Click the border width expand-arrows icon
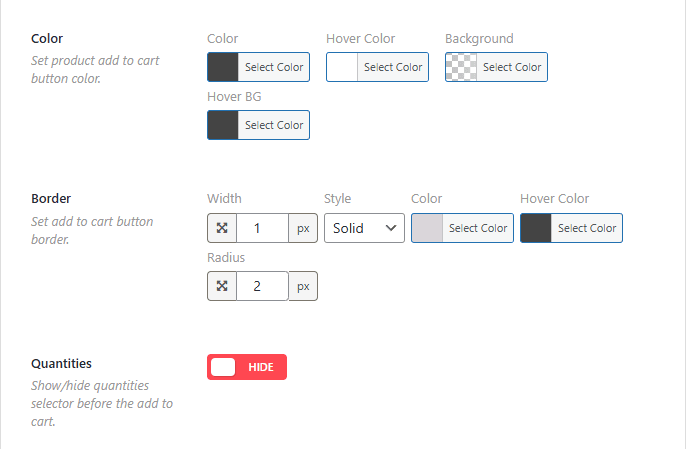688x449 pixels. tap(222, 228)
